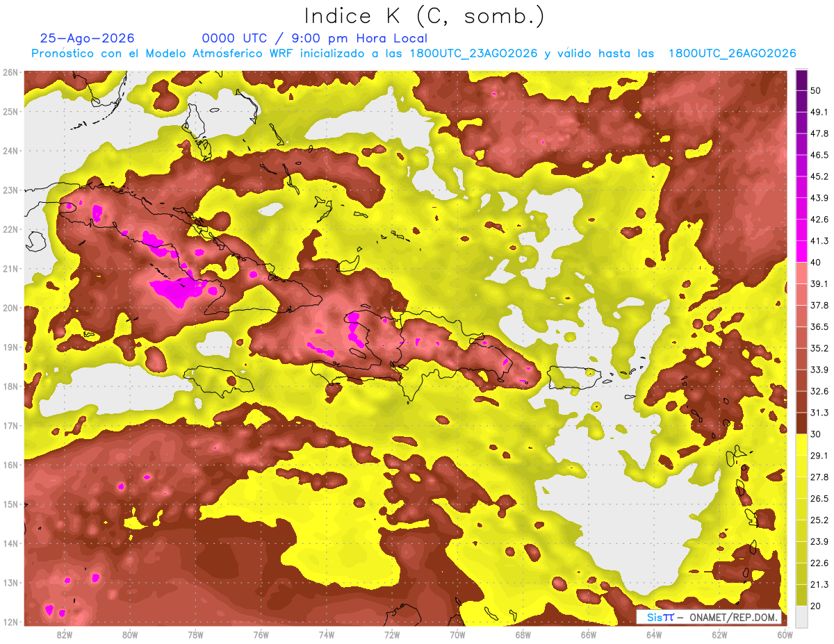Screen dimensions: 834x644
Task: Click the colorbar value '22.6'
Action: click(x=819, y=563)
